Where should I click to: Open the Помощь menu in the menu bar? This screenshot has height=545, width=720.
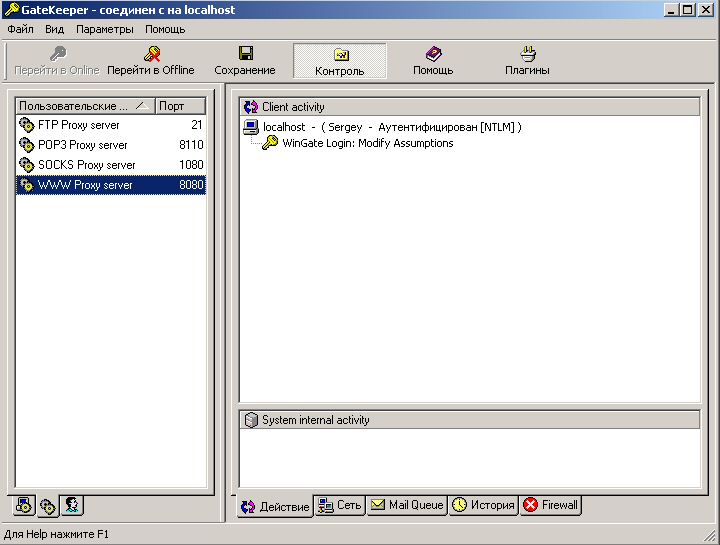click(x=165, y=29)
